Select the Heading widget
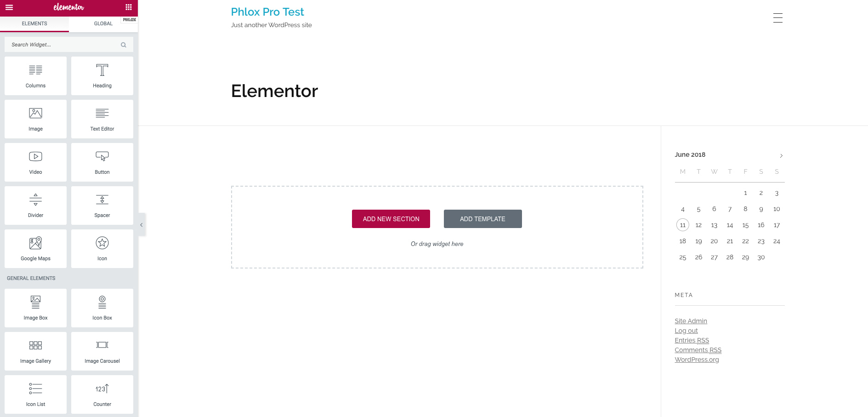 [102, 76]
